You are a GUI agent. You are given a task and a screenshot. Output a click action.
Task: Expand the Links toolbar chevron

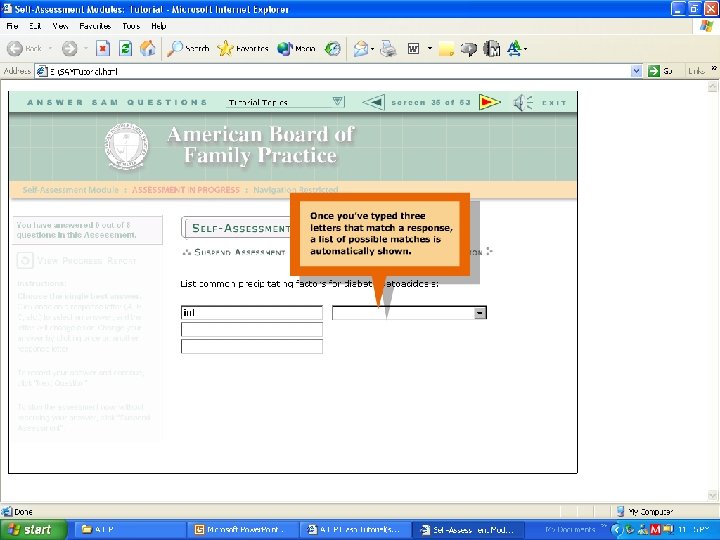point(714,69)
